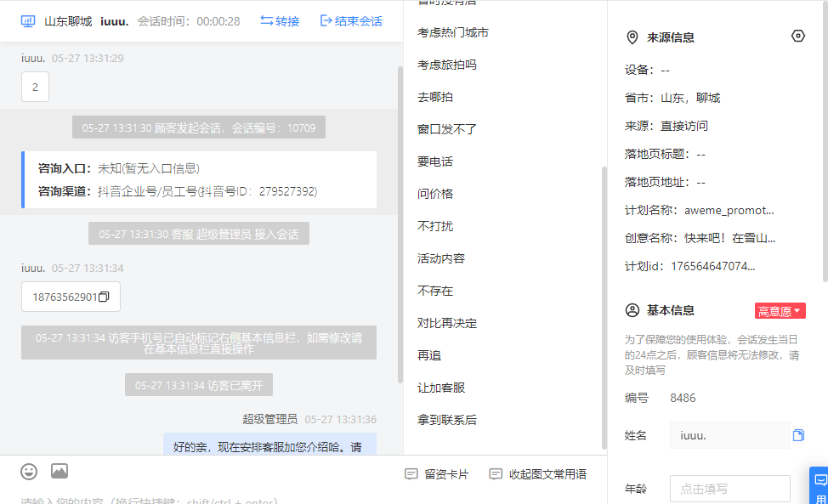Copy the customer name iuuu.
Screen dimensions: 828x504
tap(798, 435)
